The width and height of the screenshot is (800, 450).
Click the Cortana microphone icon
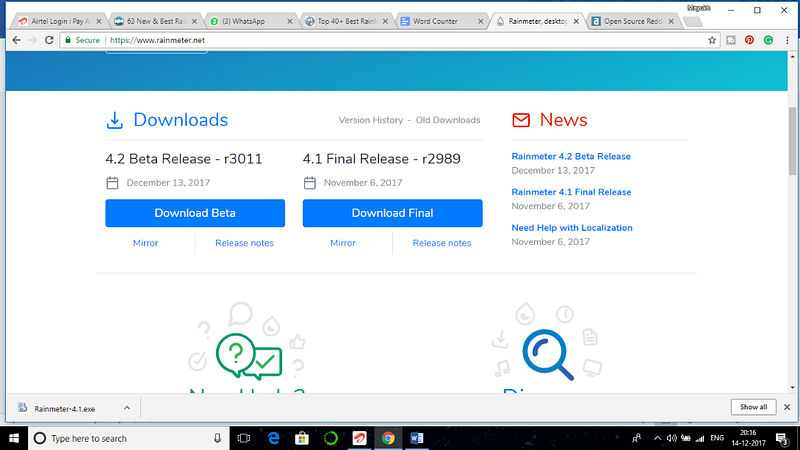point(217,438)
